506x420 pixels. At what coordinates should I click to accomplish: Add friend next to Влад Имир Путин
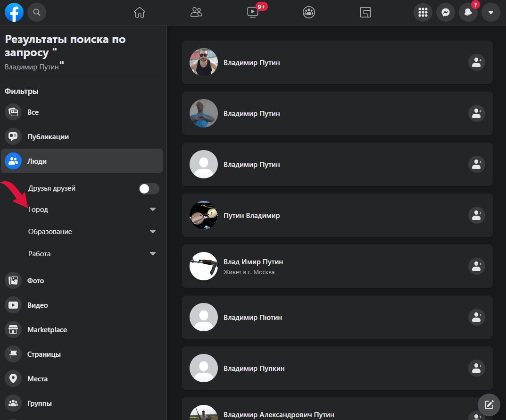click(x=476, y=266)
